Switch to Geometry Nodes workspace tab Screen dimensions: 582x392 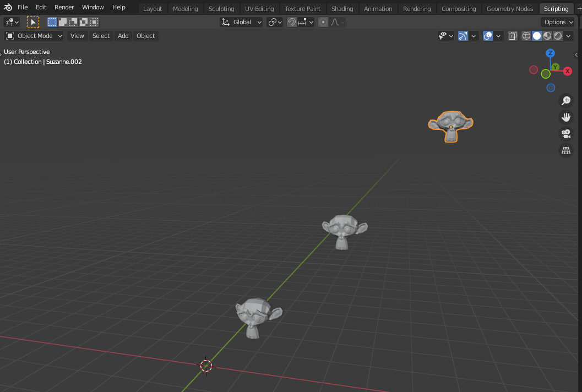click(x=510, y=9)
